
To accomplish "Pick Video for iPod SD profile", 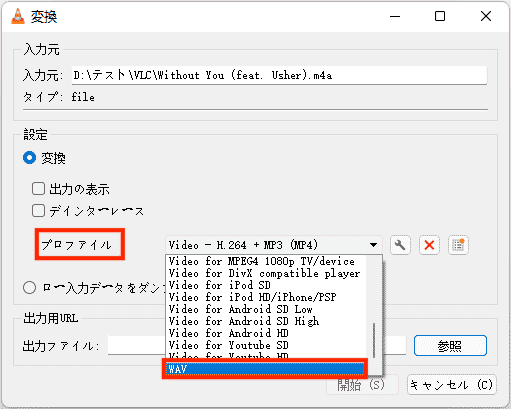I will click(266, 285).
